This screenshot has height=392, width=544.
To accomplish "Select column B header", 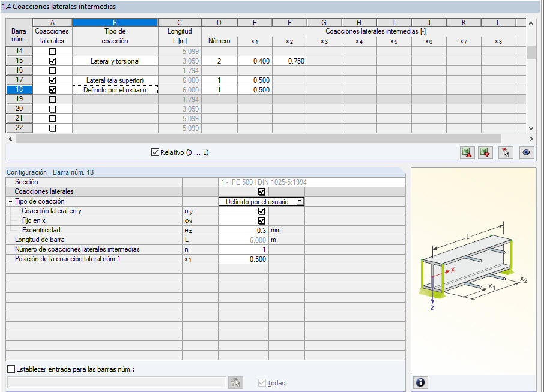I will (x=115, y=23).
